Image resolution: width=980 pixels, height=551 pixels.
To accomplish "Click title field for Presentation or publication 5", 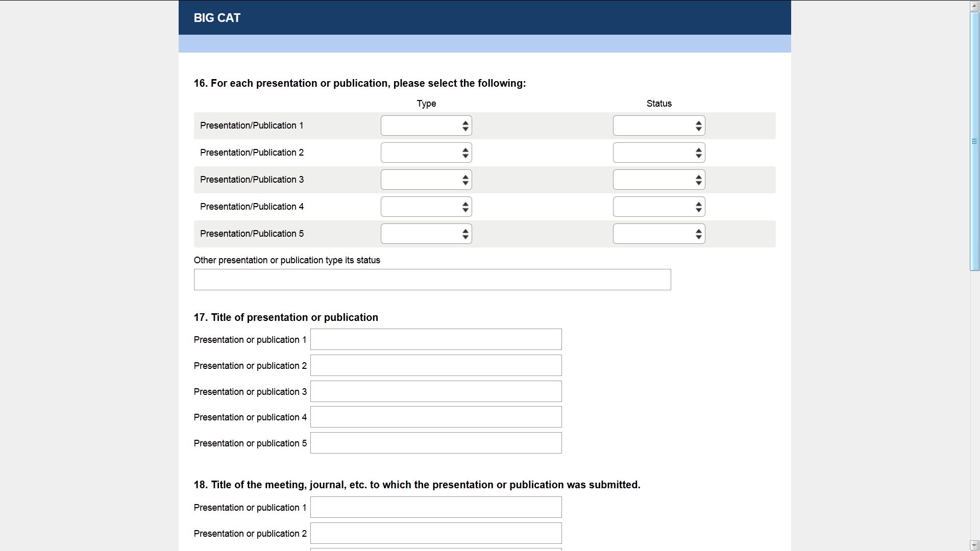I will click(x=436, y=443).
